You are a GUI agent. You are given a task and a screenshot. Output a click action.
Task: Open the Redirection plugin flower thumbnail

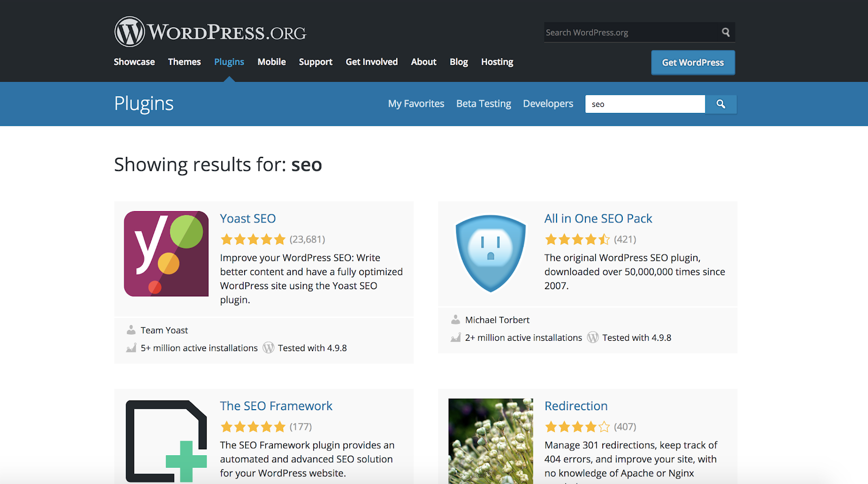click(490, 441)
